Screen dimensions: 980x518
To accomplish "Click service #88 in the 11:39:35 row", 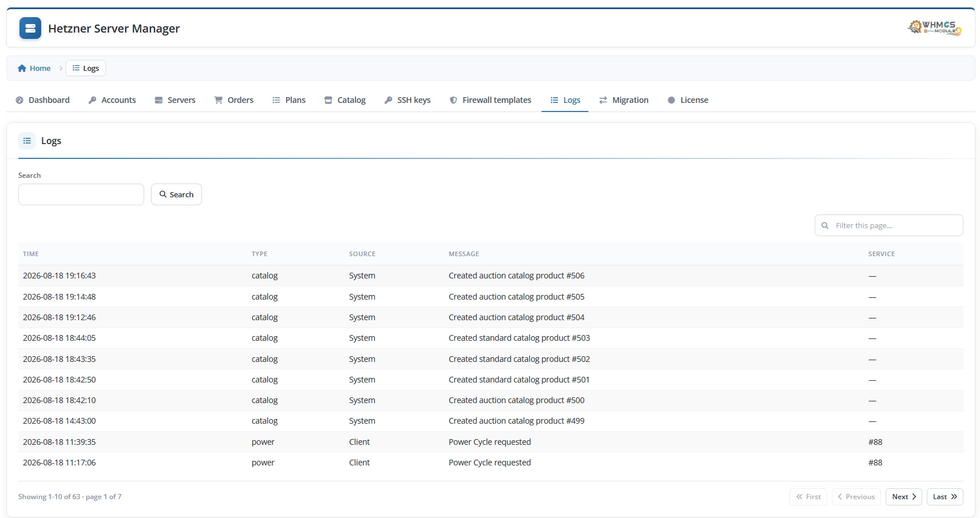I will coord(875,442).
